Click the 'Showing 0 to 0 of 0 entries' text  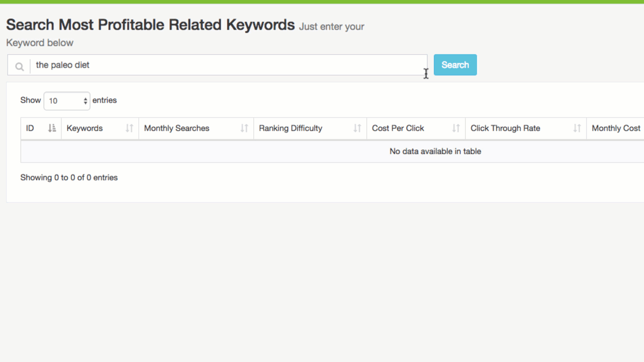coord(69,178)
